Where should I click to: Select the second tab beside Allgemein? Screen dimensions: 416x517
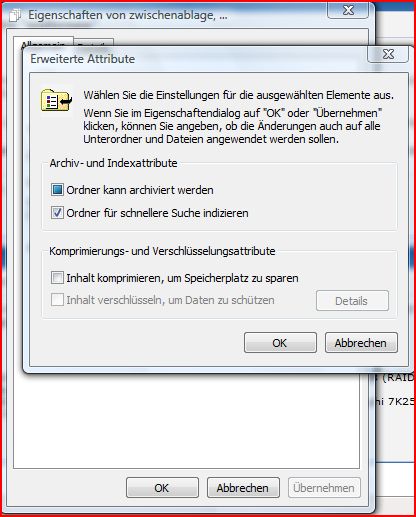pyautogui.click(x=94, y=43)
